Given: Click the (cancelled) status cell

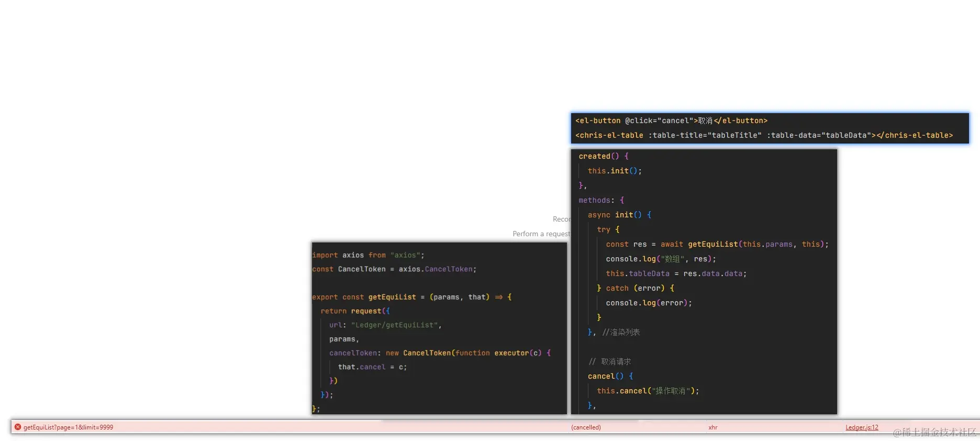Looking at the screenshot, I should [x=586, y=427].
